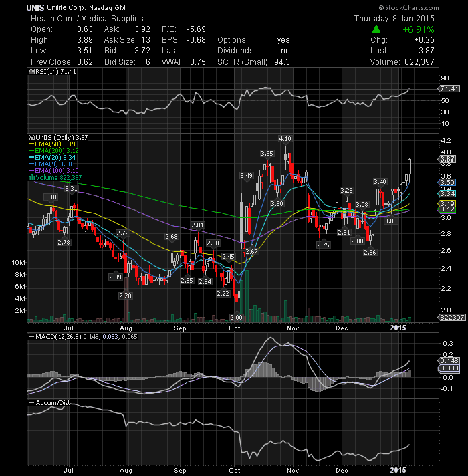The height and width of the screenshot is (476, 468).
Task: Click the 3.31 high marker in July
Action: 71,189
